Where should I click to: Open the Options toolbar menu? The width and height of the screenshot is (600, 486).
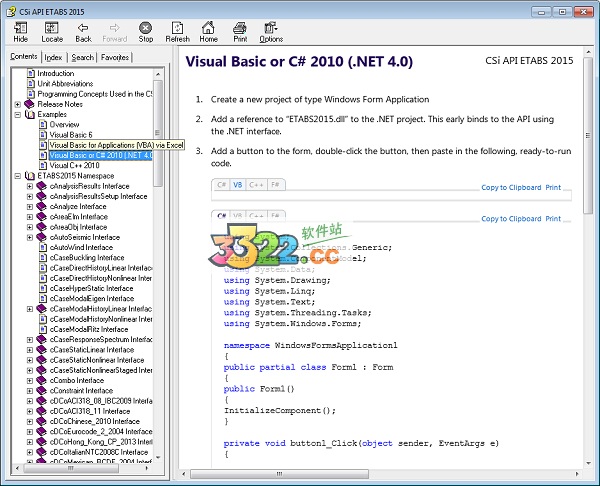pos(271,27)
